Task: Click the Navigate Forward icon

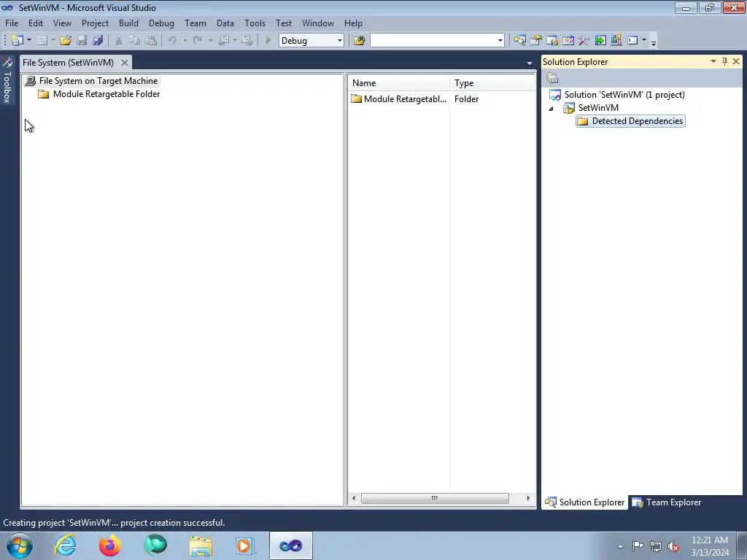Action: tap(247, 41)
